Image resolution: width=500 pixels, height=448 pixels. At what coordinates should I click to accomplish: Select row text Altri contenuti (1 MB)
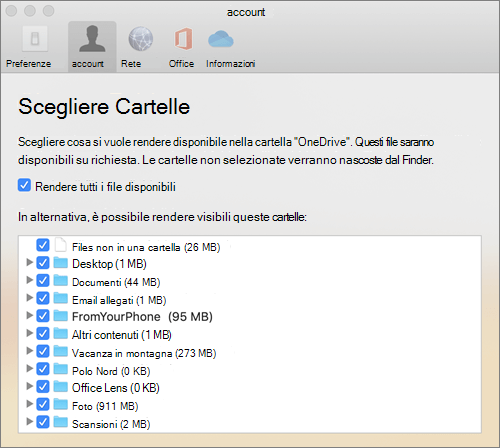click(122, 335)
